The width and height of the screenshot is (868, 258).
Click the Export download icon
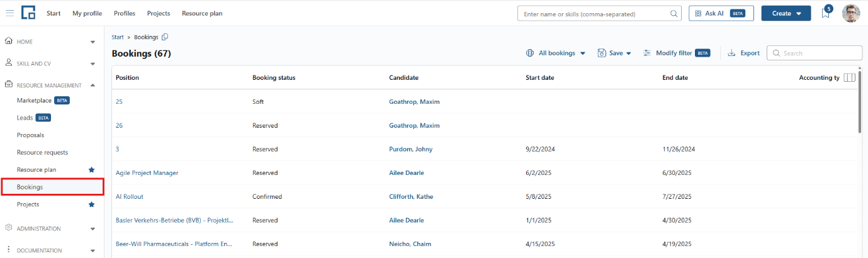(731, 53)
